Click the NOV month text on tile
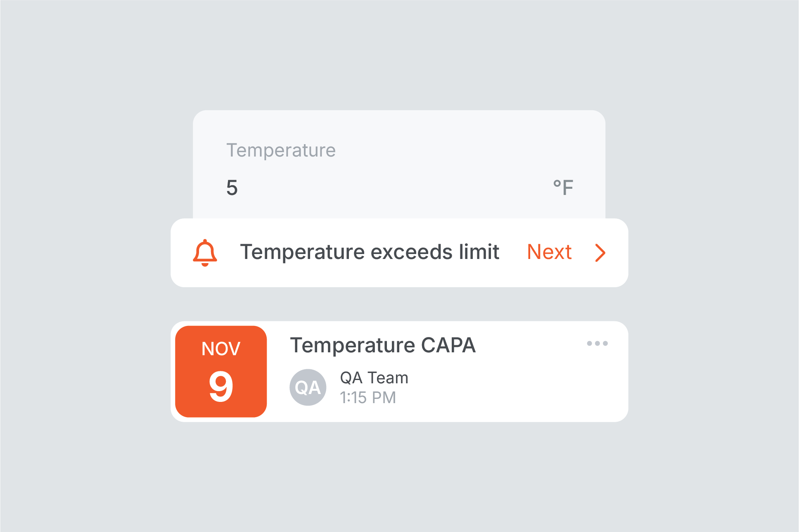The image size is (799, 532). 221,349
